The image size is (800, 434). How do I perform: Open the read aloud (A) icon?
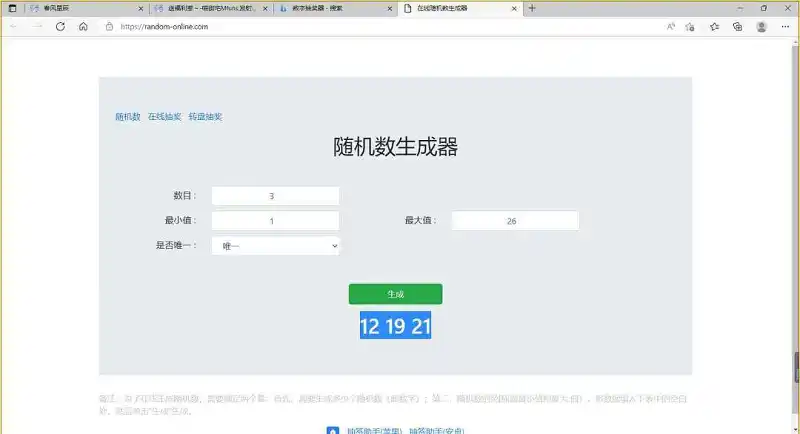(671, 27)
